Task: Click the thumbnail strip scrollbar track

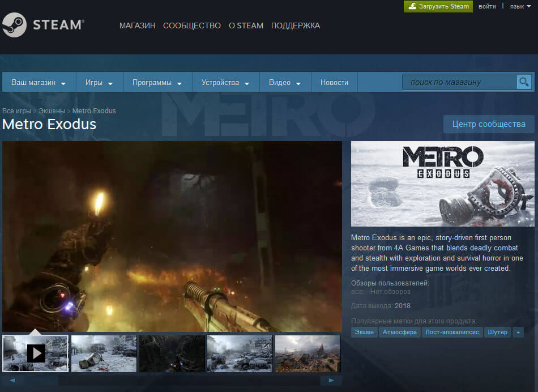Action: pos(172,380)
